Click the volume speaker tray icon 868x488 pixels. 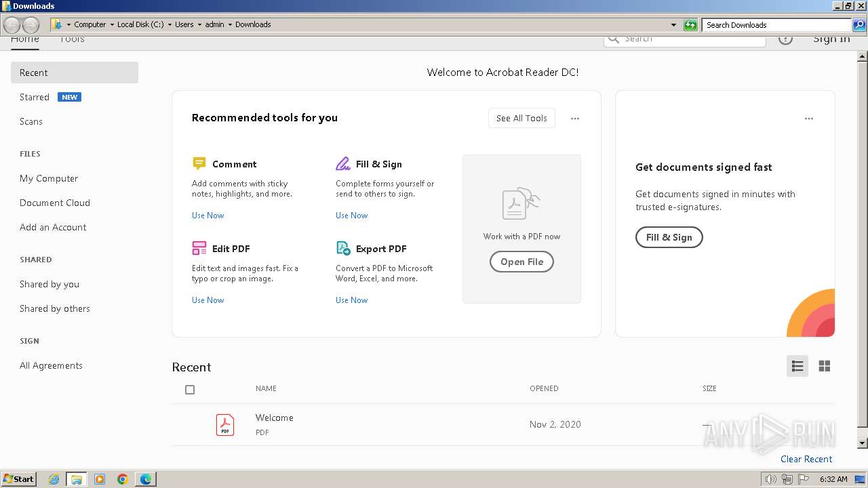click(x=771, y=479)
